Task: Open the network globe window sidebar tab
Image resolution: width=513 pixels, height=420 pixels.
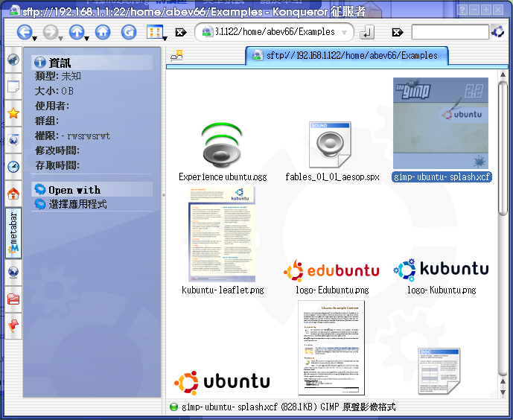Action: (13, 140)
